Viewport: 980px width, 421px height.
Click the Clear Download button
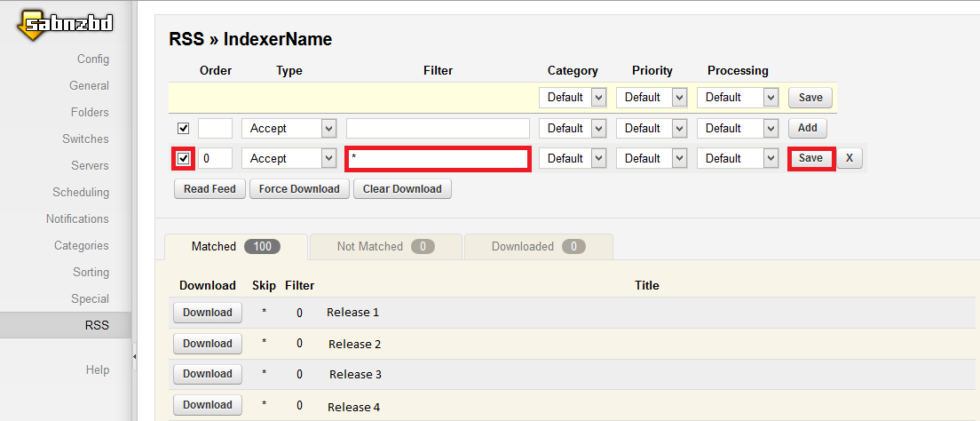402,189
